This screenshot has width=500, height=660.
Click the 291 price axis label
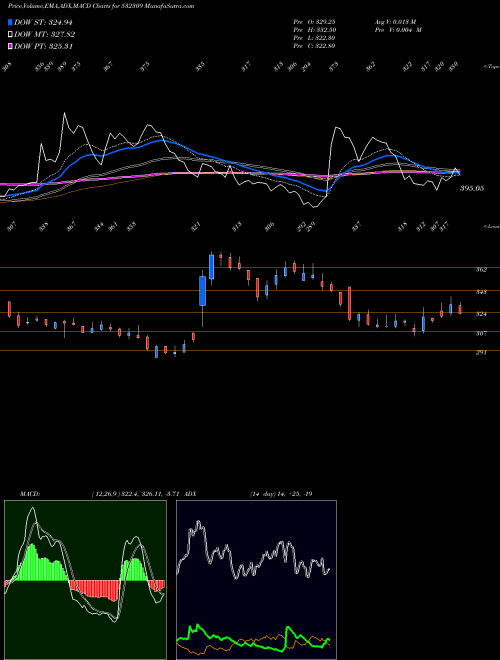coord(481,353)
